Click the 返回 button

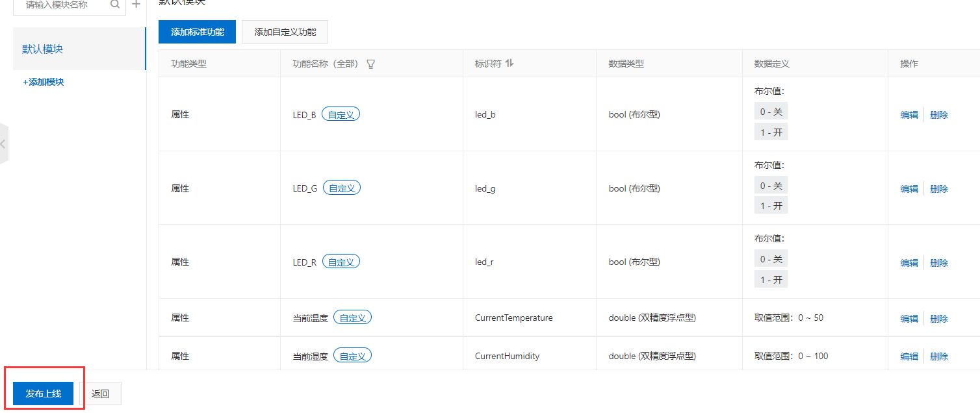click(102, 393)
